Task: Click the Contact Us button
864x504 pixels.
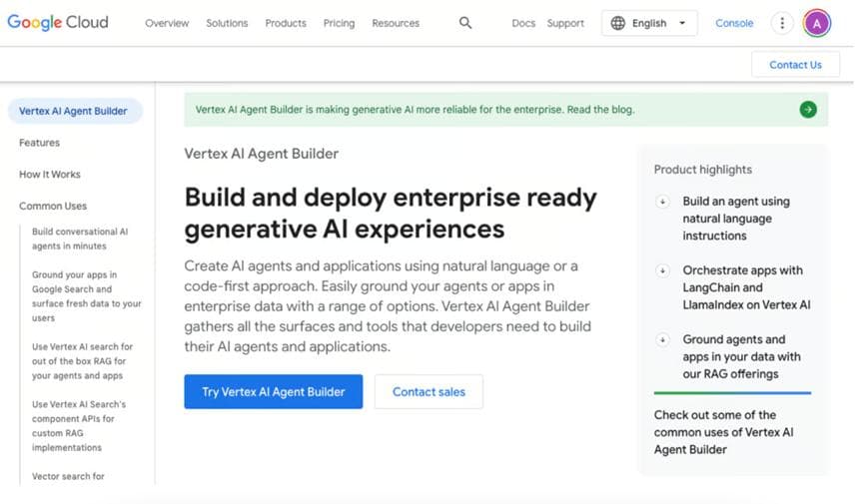Action: [795, 65]
